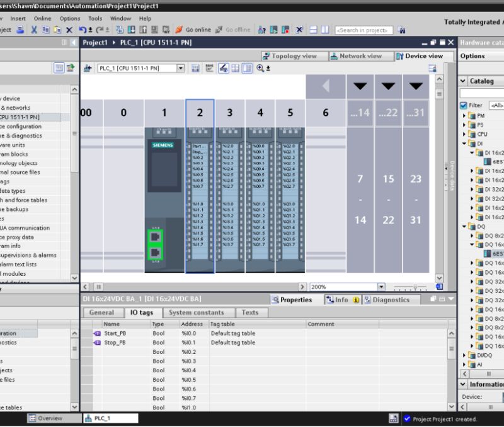Open the Diagnostics tab in inspector

click(x=391, y=300)
